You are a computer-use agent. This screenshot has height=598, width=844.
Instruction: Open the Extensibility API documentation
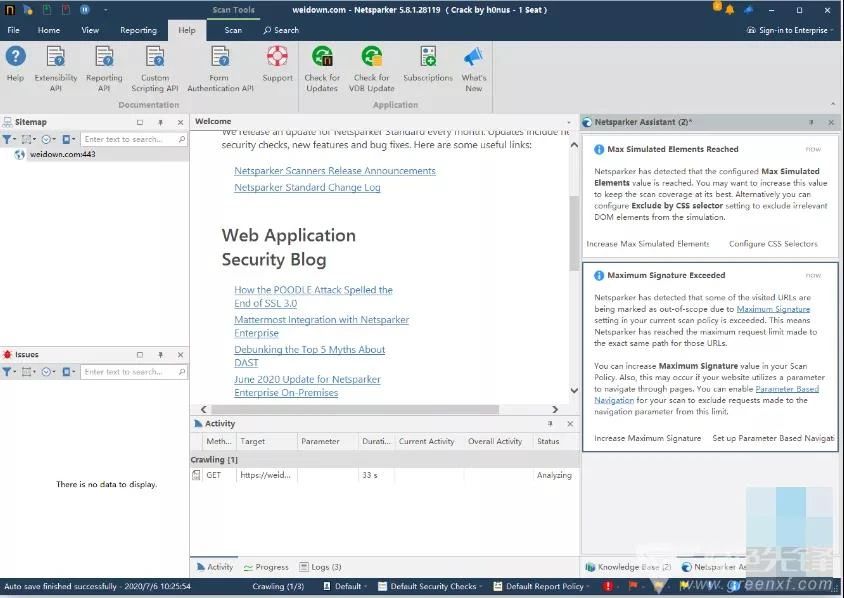[56, 66]
